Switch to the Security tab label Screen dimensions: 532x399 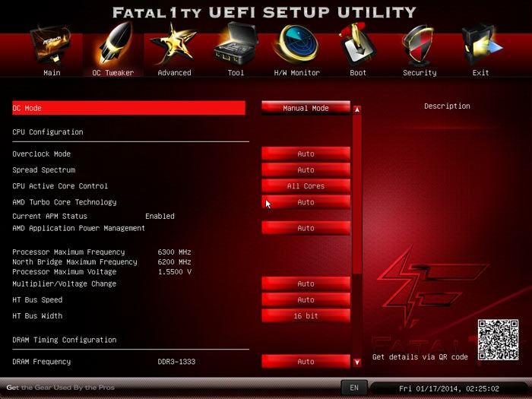pyautogui.click(x=420, y=73)
